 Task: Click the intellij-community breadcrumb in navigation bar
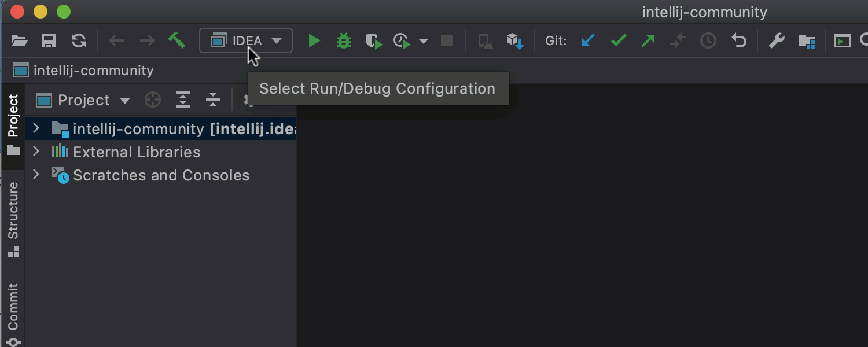[83, 71]
